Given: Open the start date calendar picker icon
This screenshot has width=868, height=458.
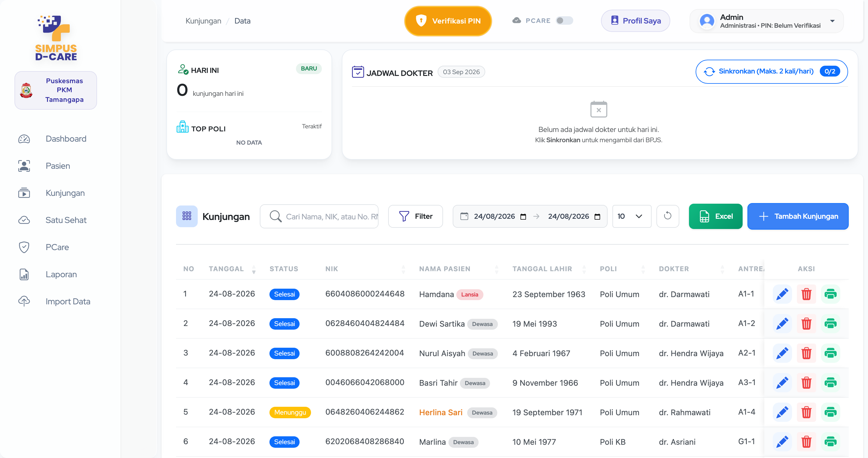Looking at the screenshot, I should click(523, 217).
